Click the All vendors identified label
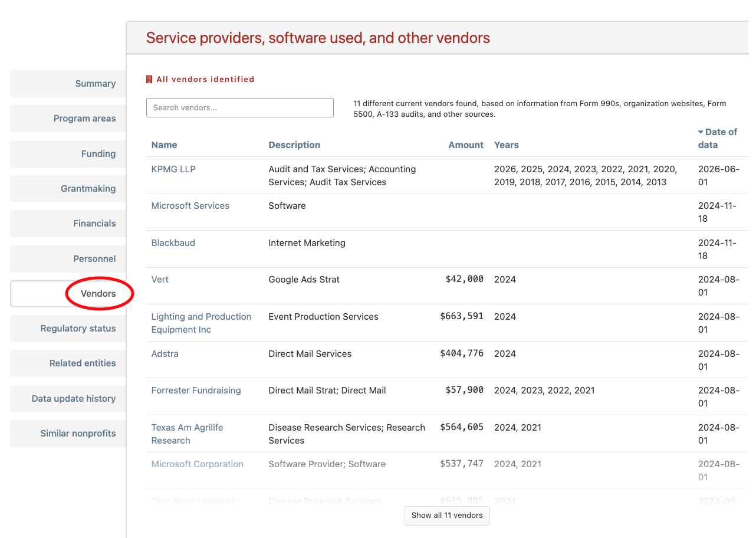Image resolution: width=756 pixels, height=538 pixels. [205, 79]
